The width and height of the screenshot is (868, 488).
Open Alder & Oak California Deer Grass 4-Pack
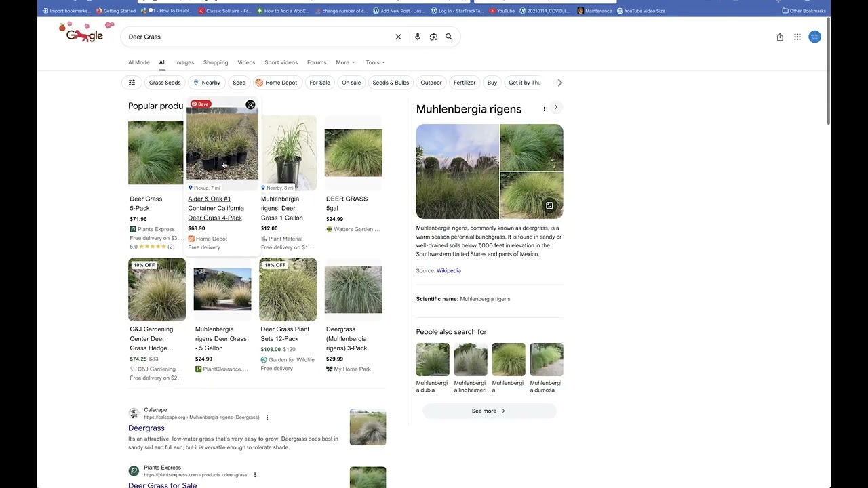(216, 208)
